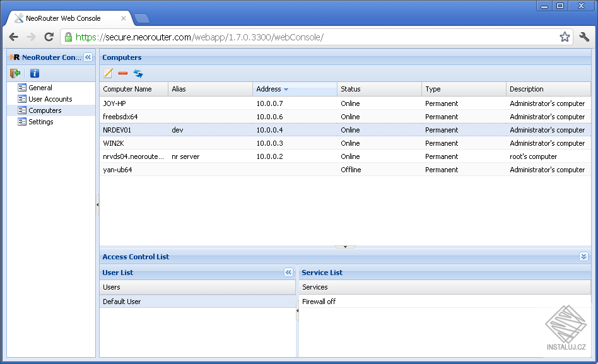The image size is (598, 364).
Task: Go back using browser back arrow
Action: (14, 37)
